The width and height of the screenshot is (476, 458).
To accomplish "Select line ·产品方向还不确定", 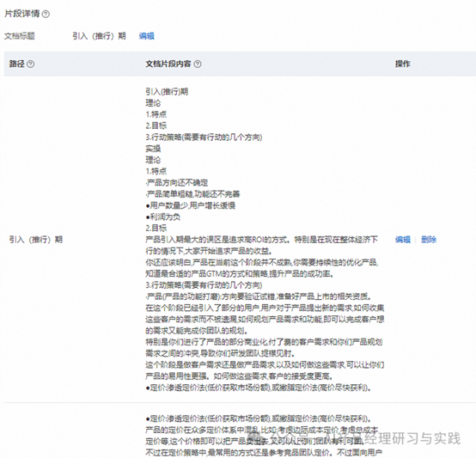I will click(x=177, y=183).
